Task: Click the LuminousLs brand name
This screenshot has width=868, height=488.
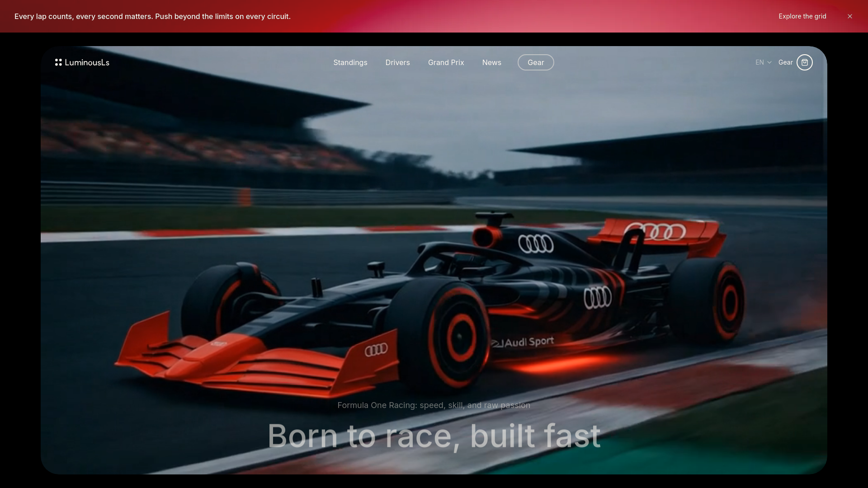Action: click(87, 62)
